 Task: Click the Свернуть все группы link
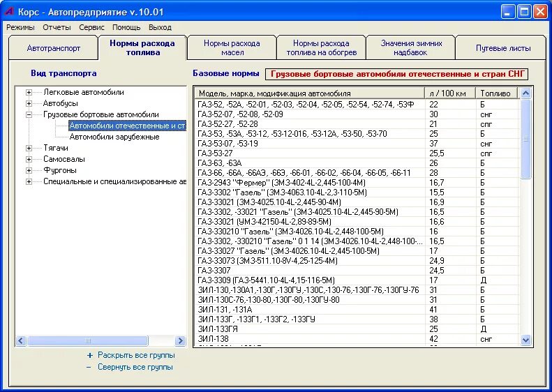(x=135, y=367)
